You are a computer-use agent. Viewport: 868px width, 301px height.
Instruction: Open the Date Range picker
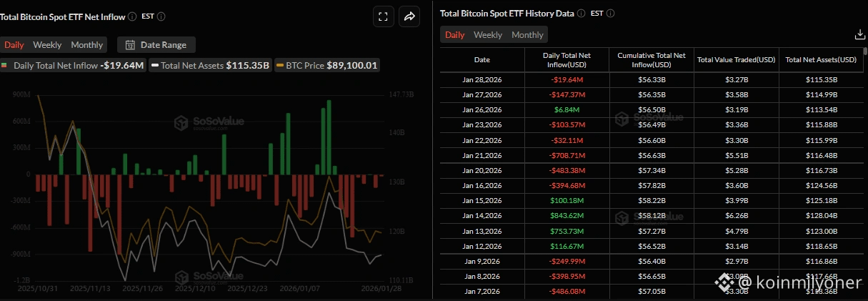(156, 45)
